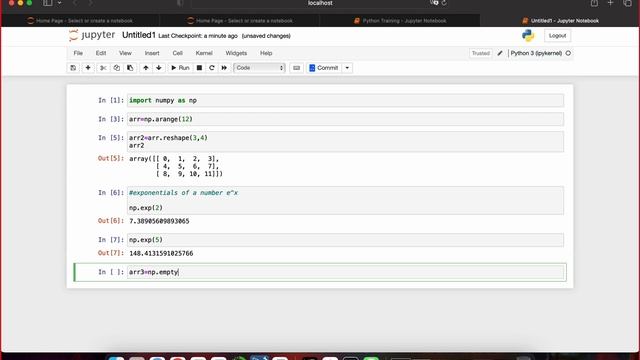Click the Last Checkpoint text
The height and width of the screenshot is (360, 640).
click(x=198, y=36)
